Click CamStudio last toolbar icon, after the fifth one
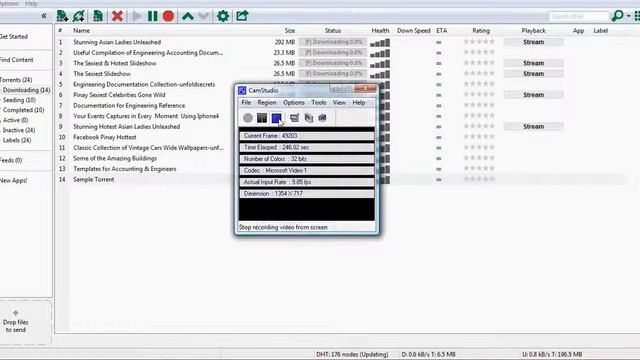This screenshot has height=360, width=640. (322, 118)
